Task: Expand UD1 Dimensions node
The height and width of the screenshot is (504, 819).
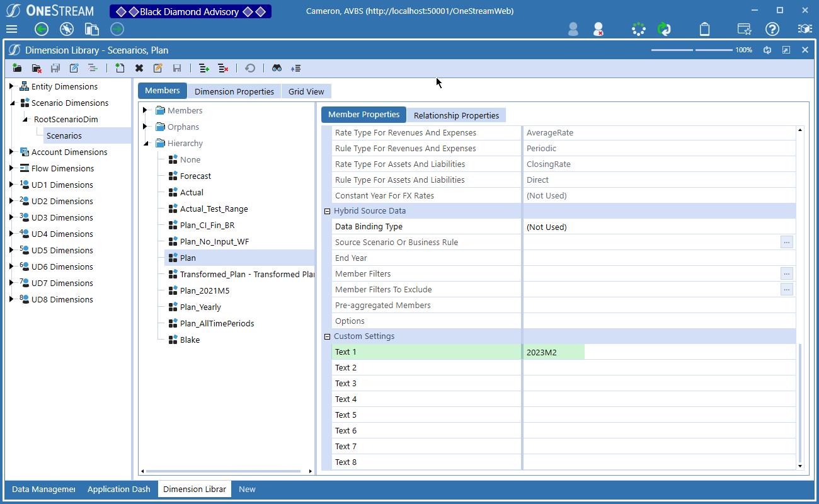Action: coord(11,185)
